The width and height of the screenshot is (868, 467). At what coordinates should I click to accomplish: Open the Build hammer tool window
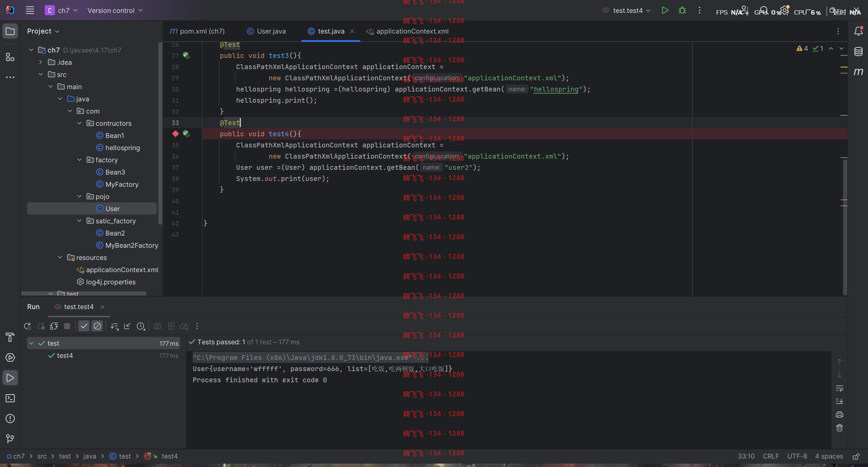click(10, 337)
